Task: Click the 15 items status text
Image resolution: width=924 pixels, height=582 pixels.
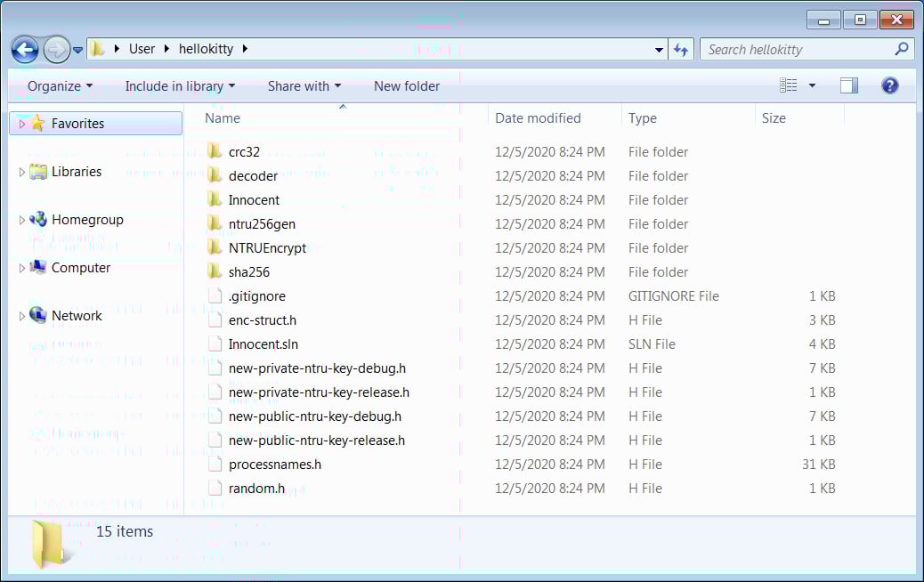Action: coord(125,531)
